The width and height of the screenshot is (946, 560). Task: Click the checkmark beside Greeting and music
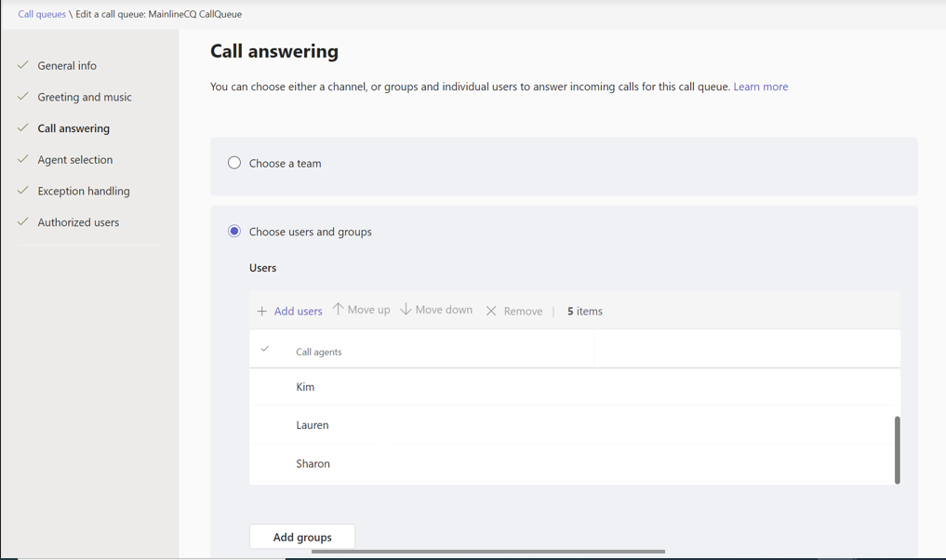point(23,97)
